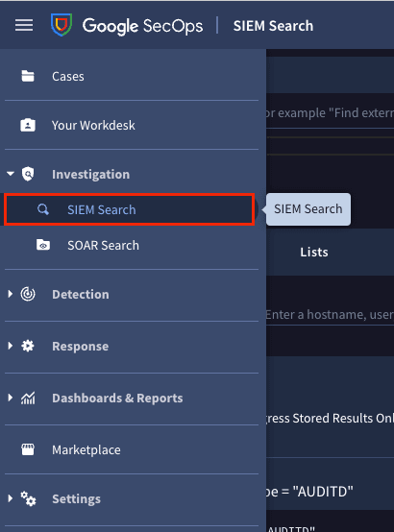Click the Detection radar icon

pyautogui.click(x=28, y=294)
